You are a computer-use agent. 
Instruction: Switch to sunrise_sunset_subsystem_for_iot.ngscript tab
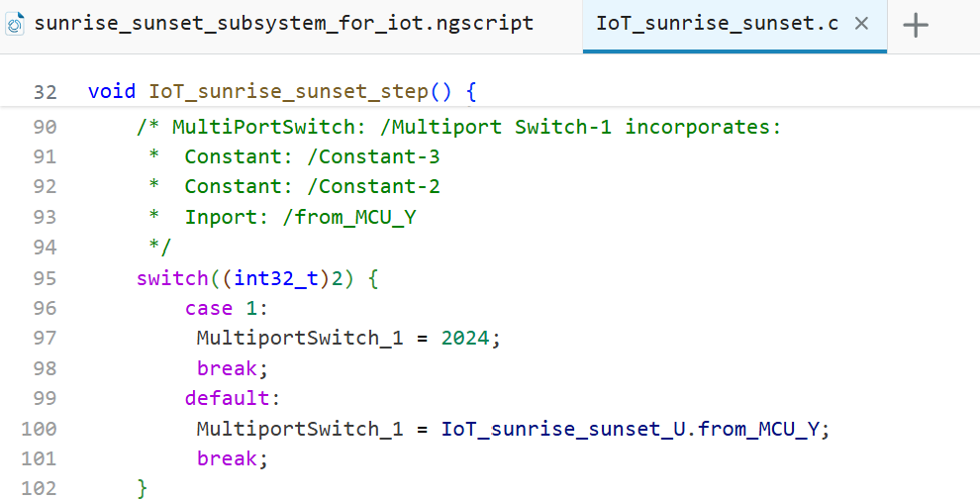click(x=283, y=24)
